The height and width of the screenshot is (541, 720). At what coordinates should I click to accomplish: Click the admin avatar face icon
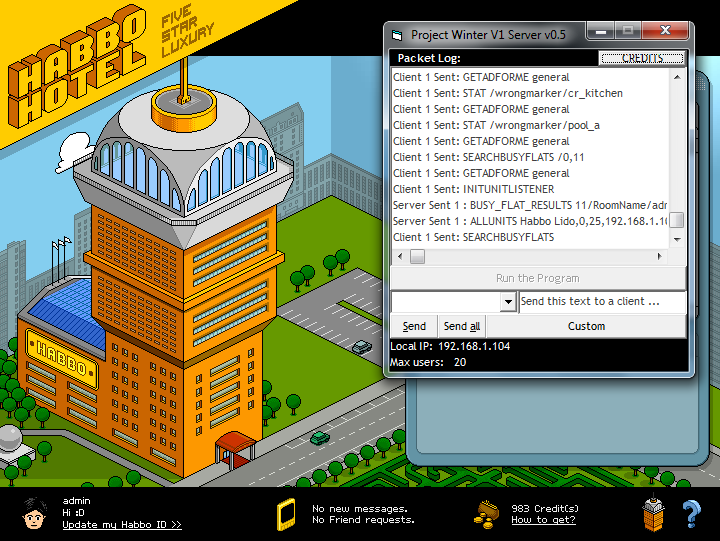pos(35,514)
